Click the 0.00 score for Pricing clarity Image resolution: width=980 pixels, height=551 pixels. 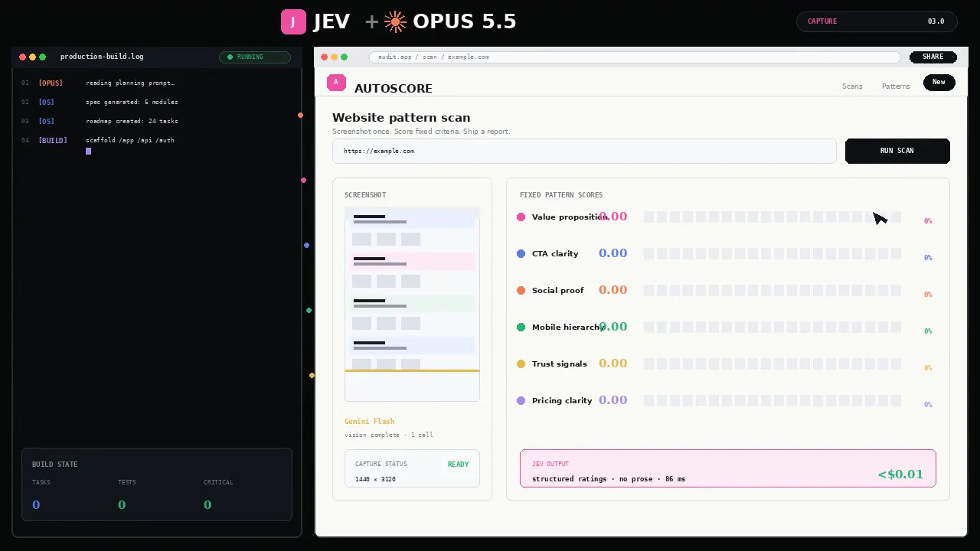click(x=612, y=400)
